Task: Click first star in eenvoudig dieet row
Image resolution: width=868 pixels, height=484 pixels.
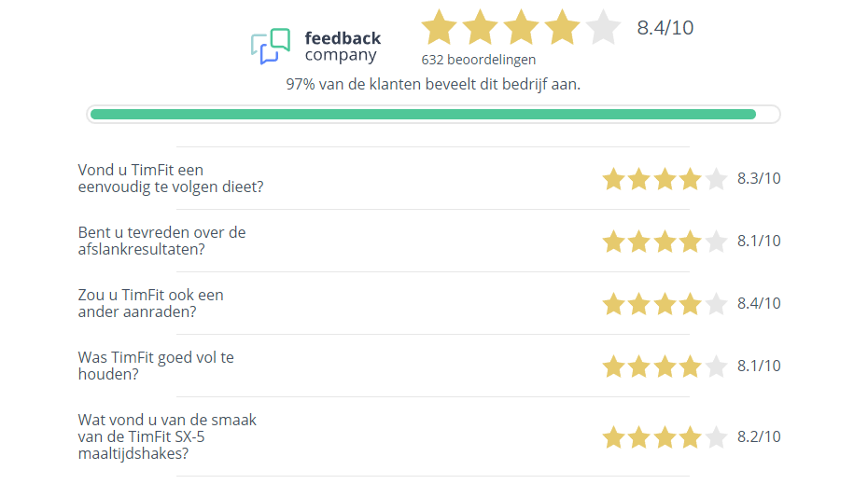Action: tap(613, 179)
